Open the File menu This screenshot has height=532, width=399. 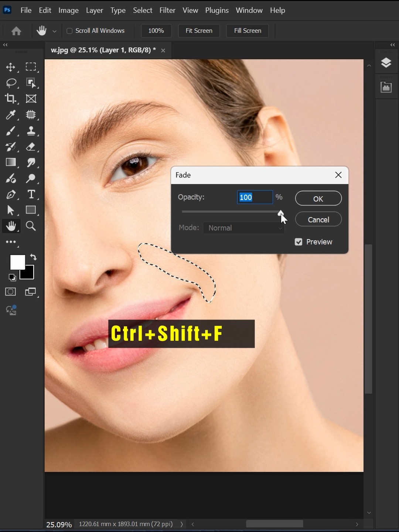point(26,10)
